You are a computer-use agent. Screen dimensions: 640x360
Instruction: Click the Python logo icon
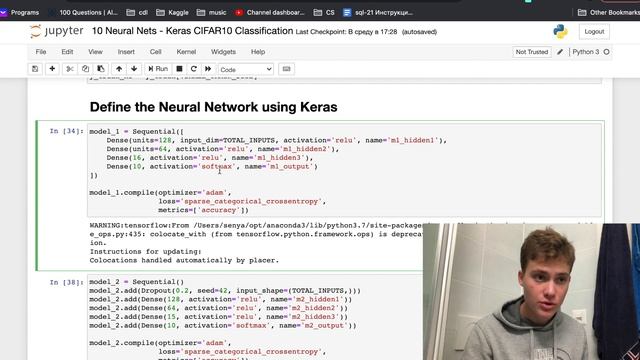[560, 31]
